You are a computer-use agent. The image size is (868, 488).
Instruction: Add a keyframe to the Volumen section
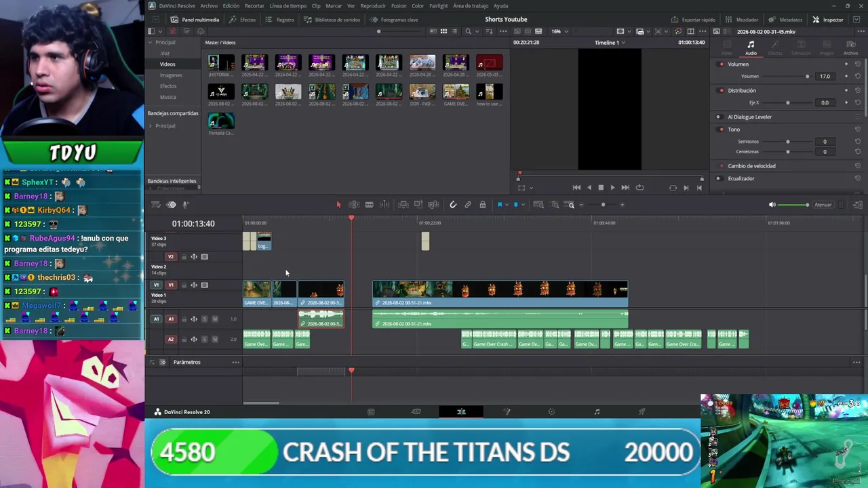(x=846, y=64)
